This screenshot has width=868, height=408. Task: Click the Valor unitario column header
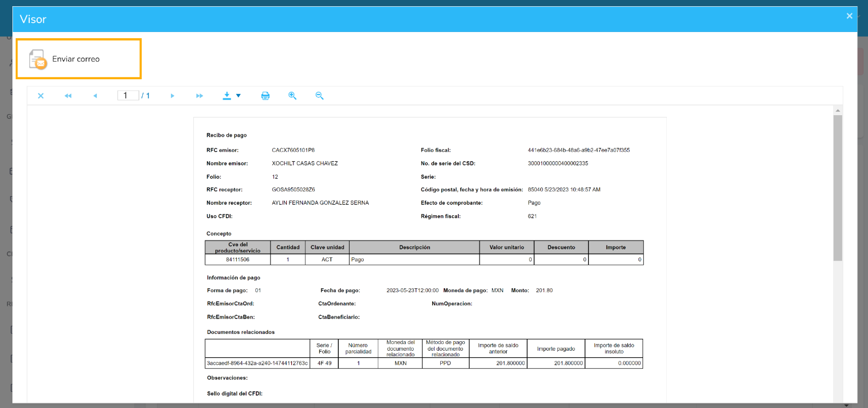pos(507,247)
